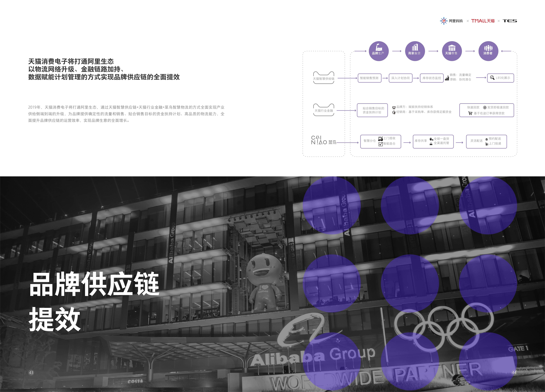Click the magnifier icon in LBS化展示 box
545x392 pixels.
pyautogui.click(x=492, y=78)
